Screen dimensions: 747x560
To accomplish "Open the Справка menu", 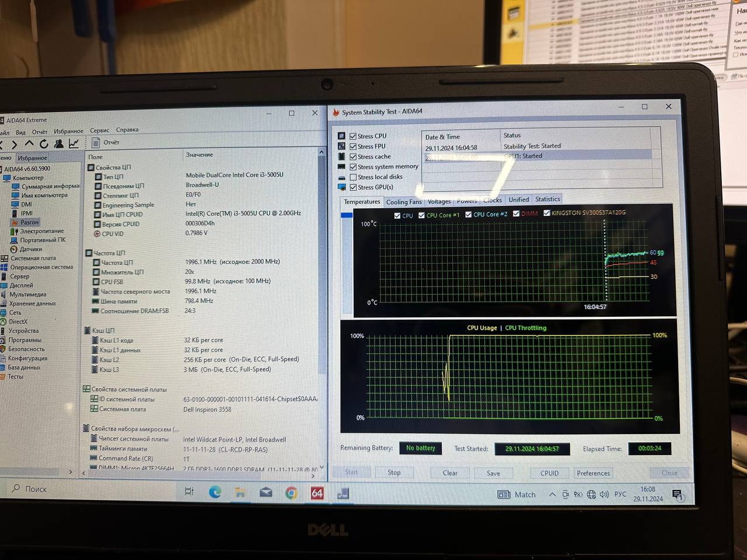I will pyautogui.click(x=127, y=130).
